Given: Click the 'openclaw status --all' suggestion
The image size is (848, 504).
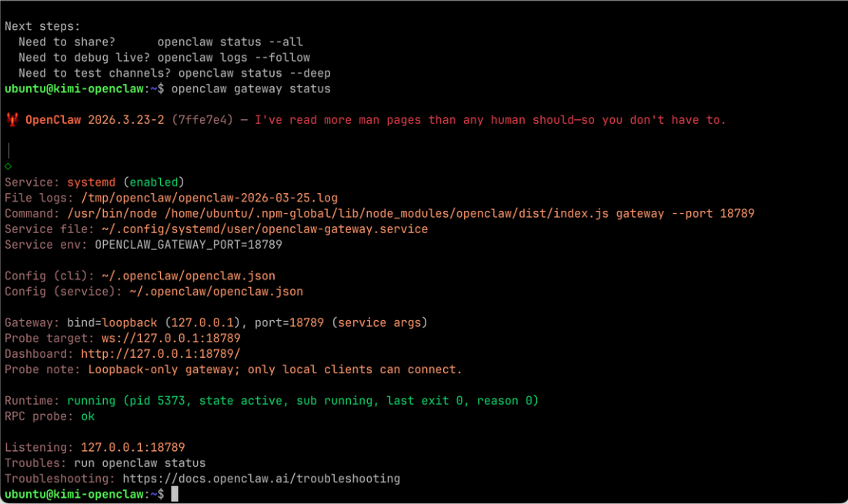Looking at the screenshot, I should coord(230,42).
